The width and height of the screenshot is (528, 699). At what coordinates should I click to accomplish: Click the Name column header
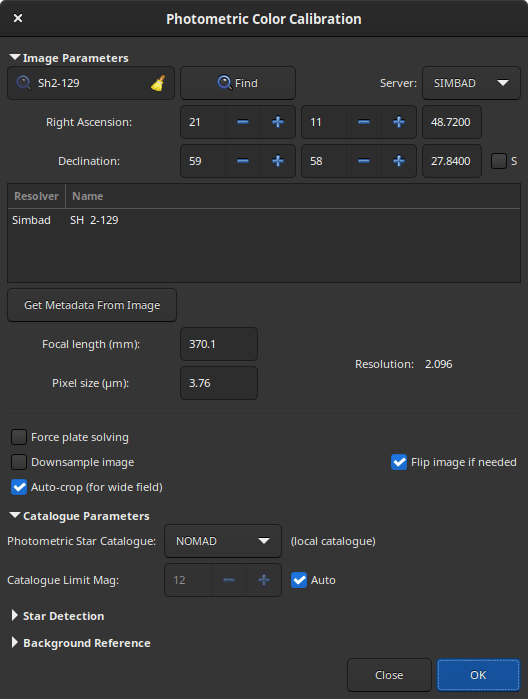tap(293, 196)
